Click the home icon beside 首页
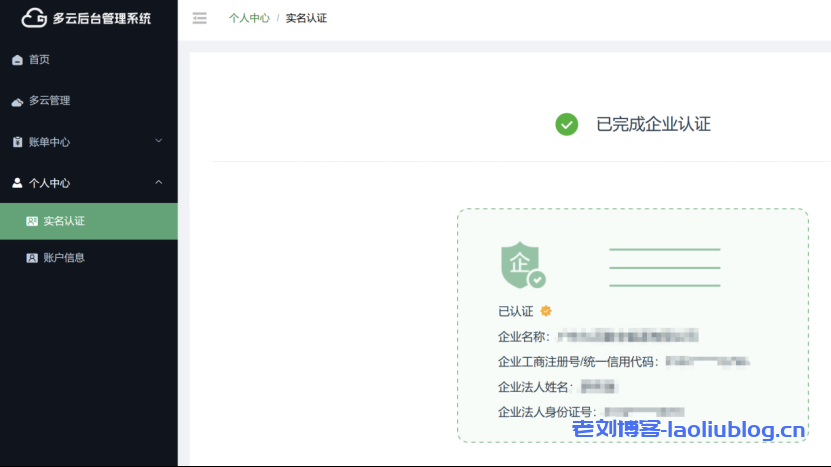831x467 pixels. (x=17, y=60)
